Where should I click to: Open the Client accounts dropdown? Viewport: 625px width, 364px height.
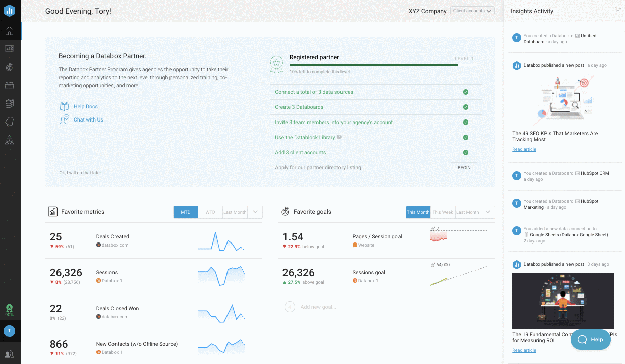tap(472, 11)
